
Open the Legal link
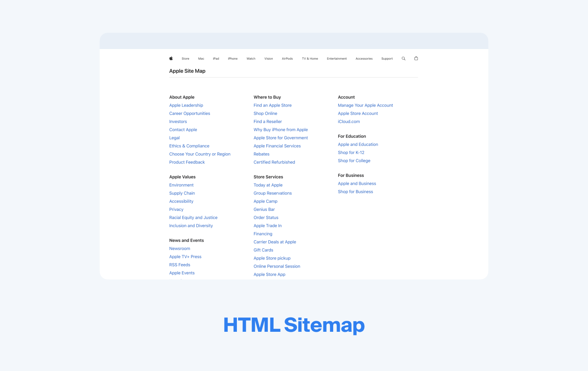174,138
